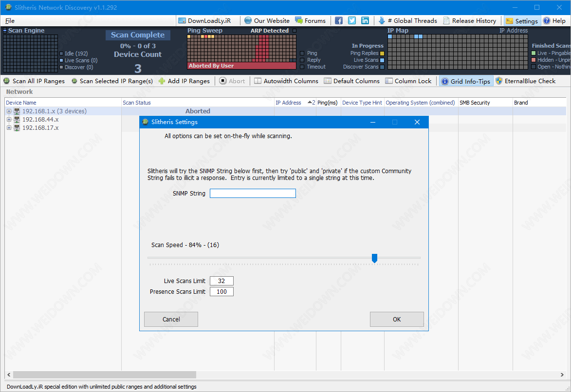Click the Operating System (combined) header

(x=421, y=103)
